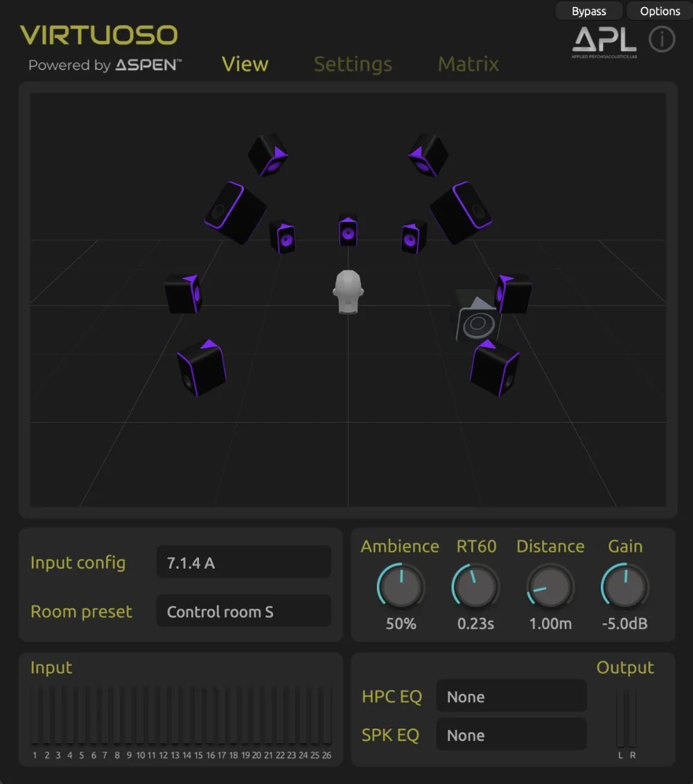The height and width of the screenshot is (784, 693).
Task: Click the VIRTUOSO title logo
Action: coord(99,35)
